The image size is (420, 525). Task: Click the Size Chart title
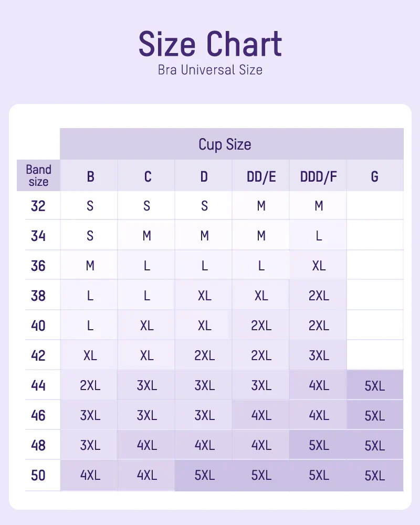click(x=210, y=44)
